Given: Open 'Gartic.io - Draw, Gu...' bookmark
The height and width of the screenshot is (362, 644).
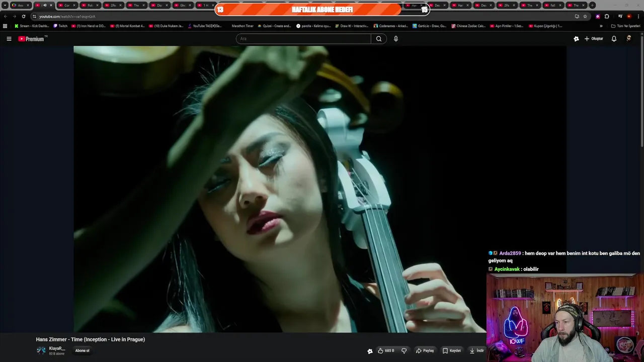Looking at the screenshot, I should [429, 26].
